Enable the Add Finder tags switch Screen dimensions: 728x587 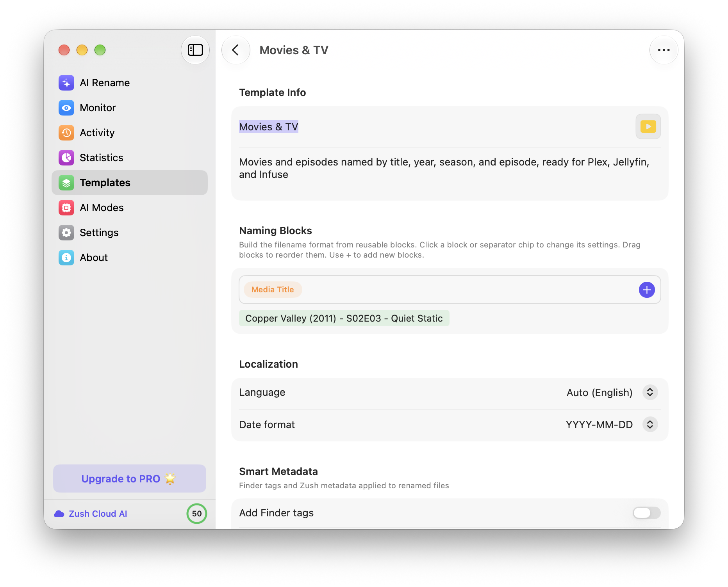pos(647,513)
